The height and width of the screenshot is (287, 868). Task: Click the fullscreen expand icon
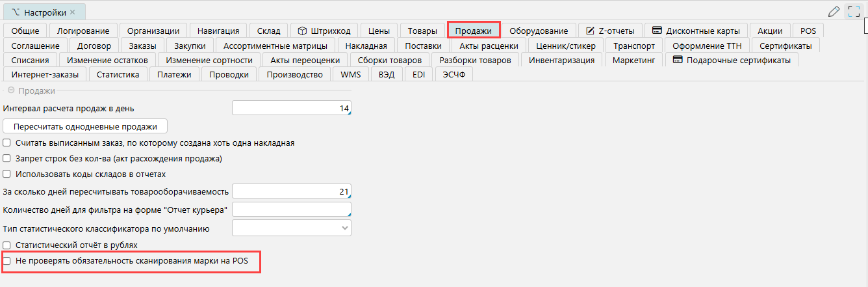coord(854,11)
